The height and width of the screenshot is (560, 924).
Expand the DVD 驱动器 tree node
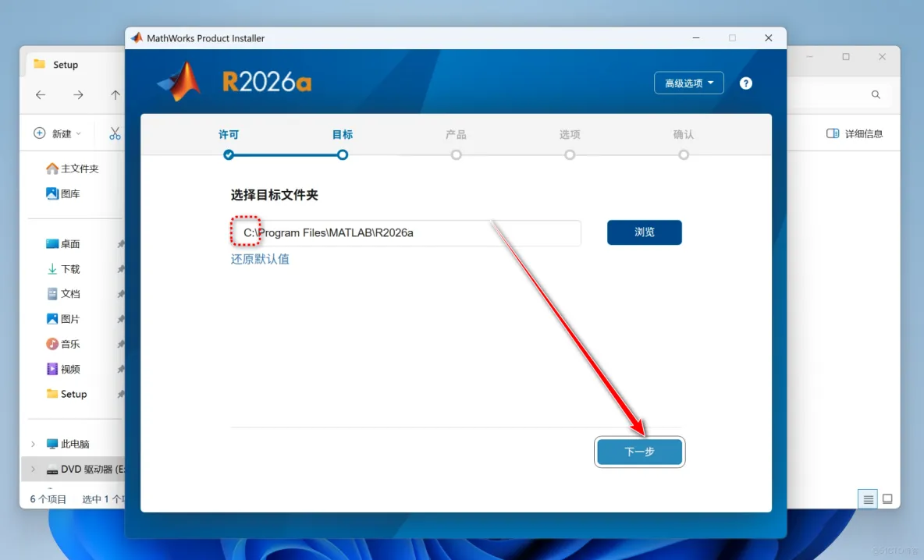pos(33,470)
